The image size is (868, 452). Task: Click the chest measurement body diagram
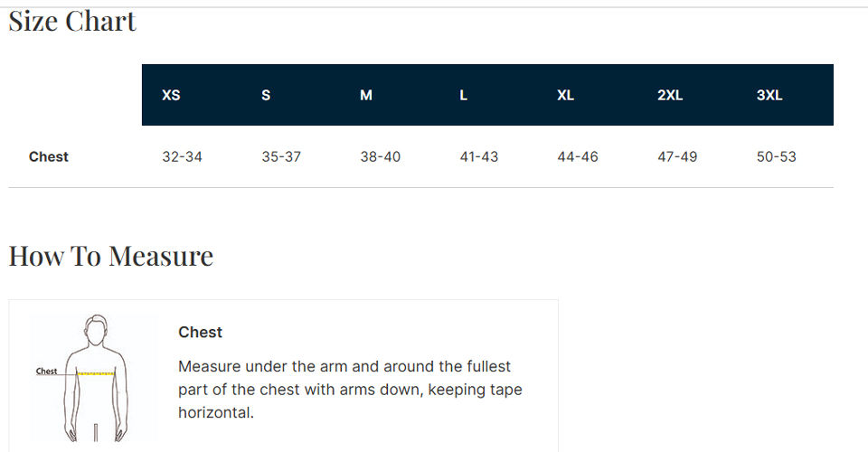[x=95, y=377]
